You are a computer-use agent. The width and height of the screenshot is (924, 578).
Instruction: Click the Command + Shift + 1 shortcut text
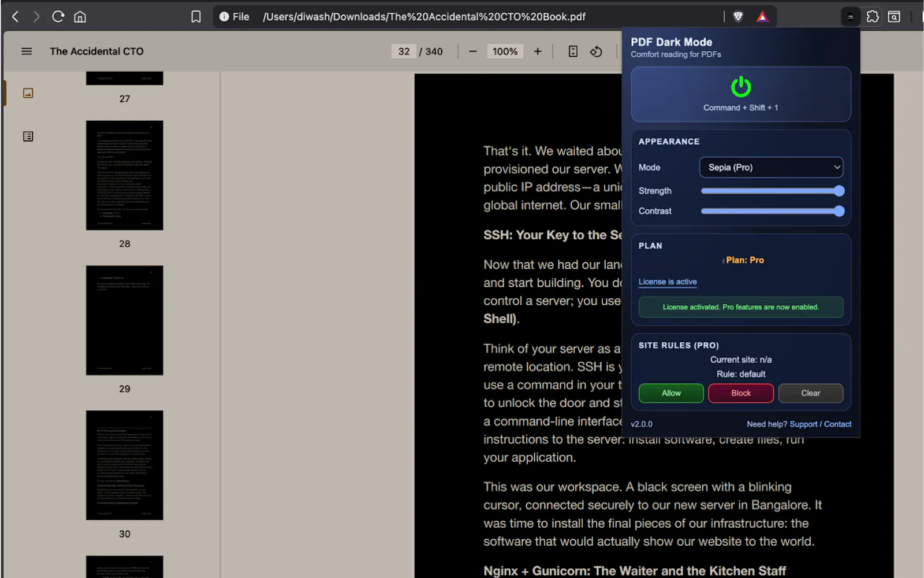click(741, 108)
